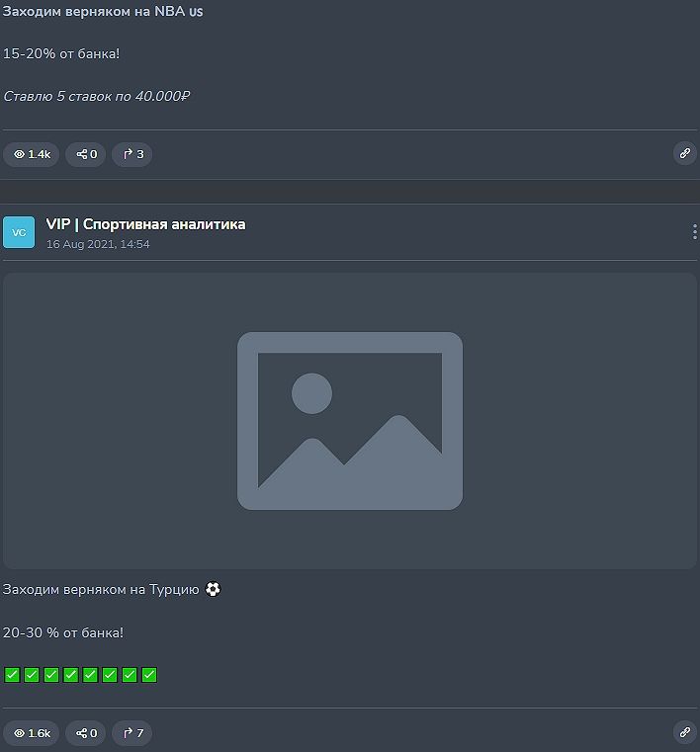Click share count on the NBA post

point(86,154)
